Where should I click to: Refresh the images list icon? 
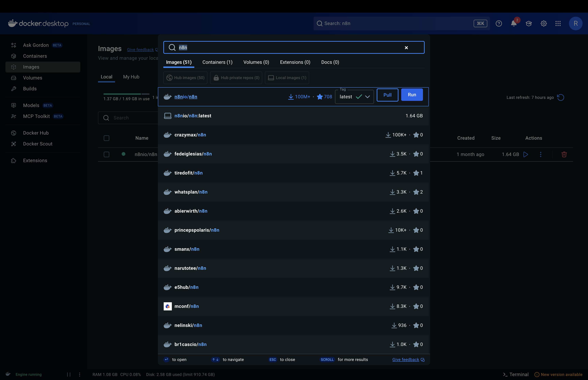tap(561, 97)
